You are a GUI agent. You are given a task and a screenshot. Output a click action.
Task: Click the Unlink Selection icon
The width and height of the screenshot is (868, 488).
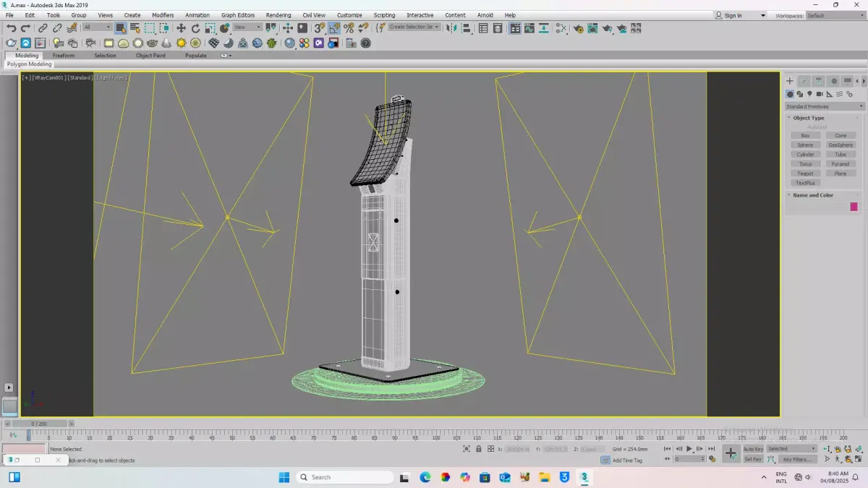(57, 28)
